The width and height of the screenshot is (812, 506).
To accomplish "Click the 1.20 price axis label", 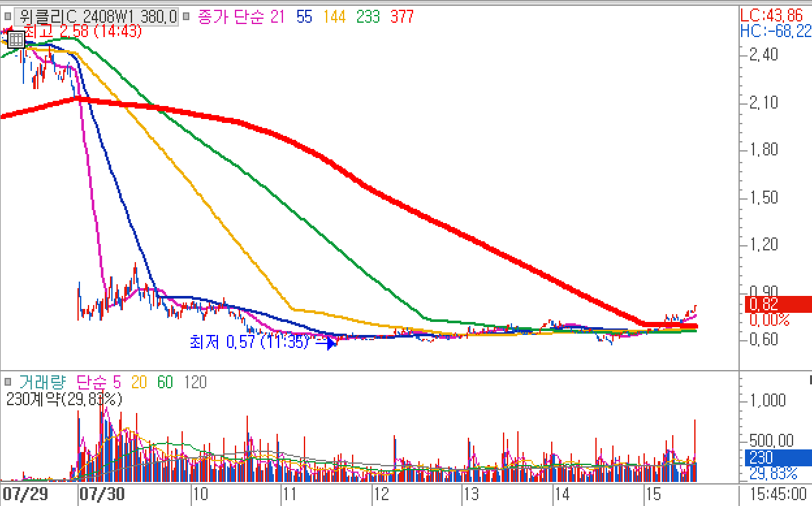I will point(763,245).
